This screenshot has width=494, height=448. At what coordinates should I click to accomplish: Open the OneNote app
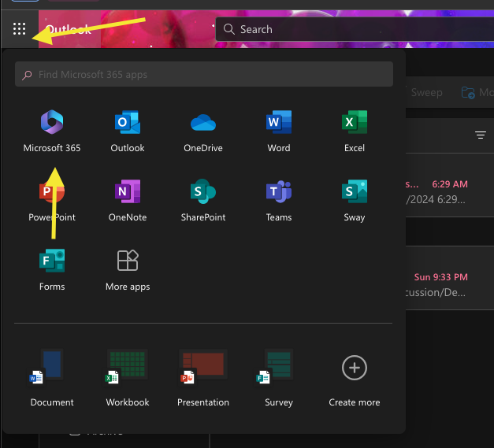point(128,200)
